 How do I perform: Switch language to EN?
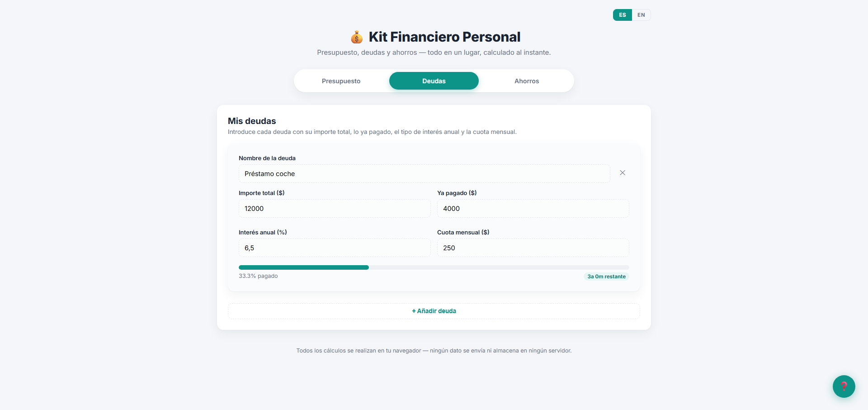(641, 15)
